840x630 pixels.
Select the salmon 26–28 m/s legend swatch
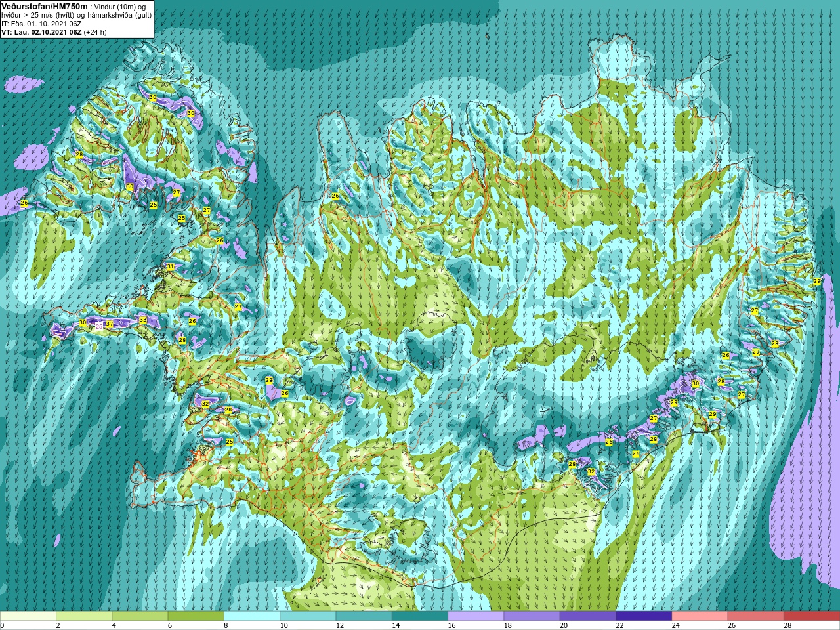point(756,616)
